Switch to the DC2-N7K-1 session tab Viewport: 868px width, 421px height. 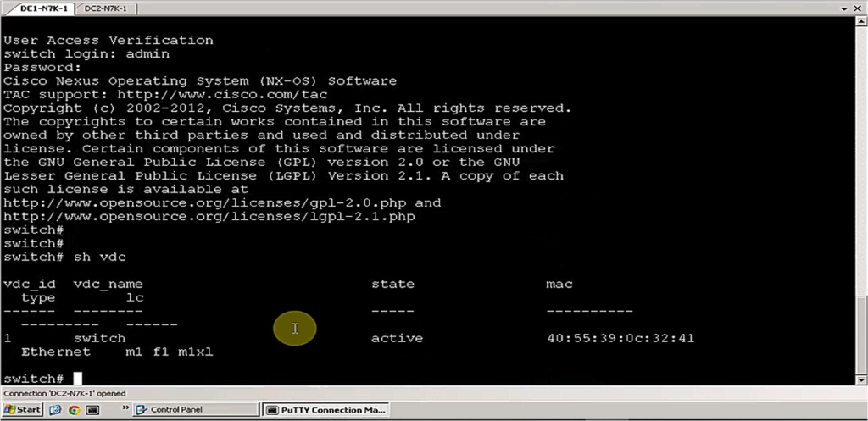tap(105, 8)
